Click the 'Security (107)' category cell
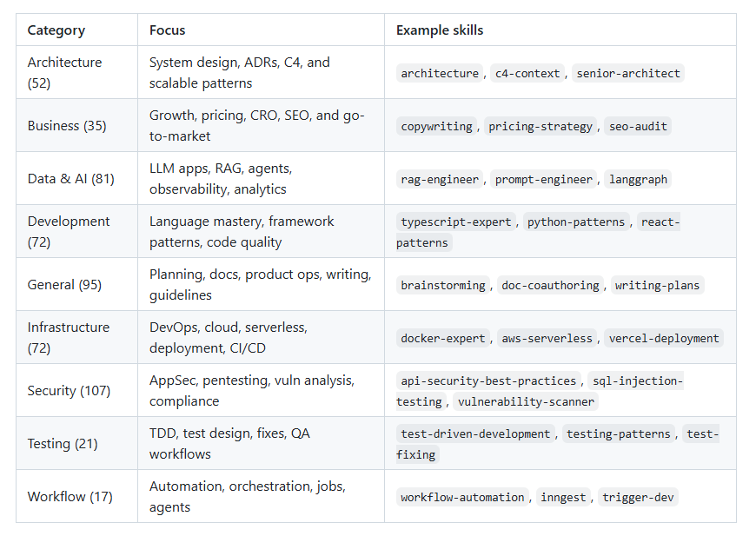Screen dimensions: 756x536 click(69, 391)
